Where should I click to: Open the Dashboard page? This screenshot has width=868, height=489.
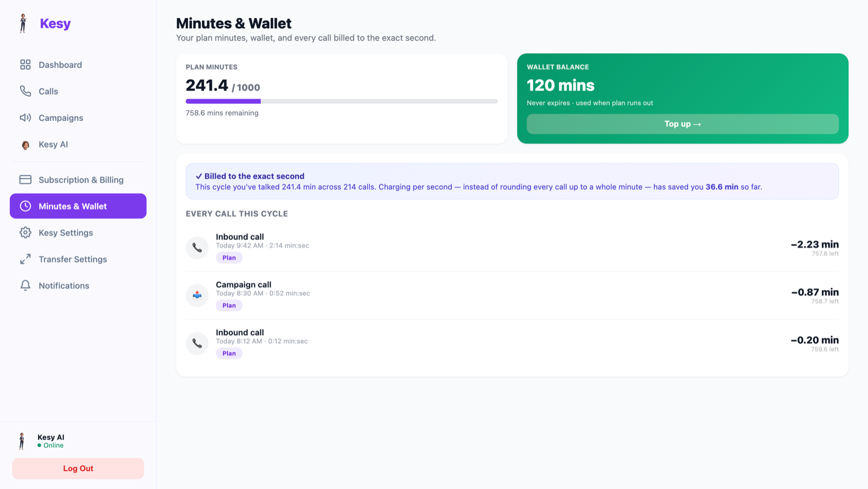[78, 65]
